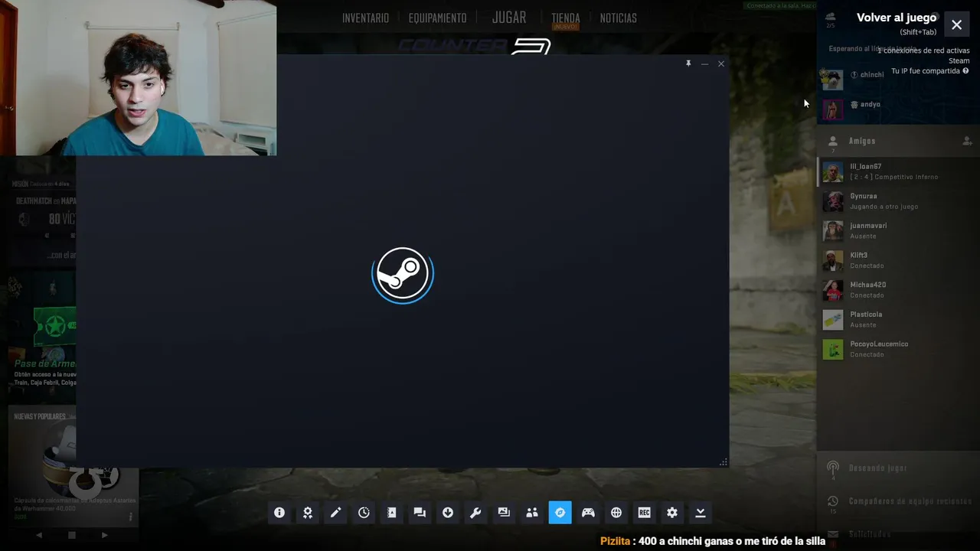
Task: Click the Volver al juego X button
Action: 956,24
